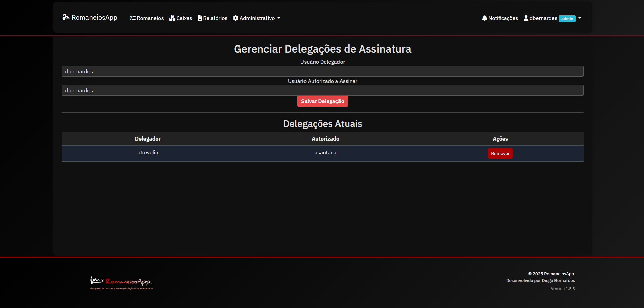Viewport: 644px width, 308px height.
Task: Click the Salvar Delegação button
Action: point(322,101)
